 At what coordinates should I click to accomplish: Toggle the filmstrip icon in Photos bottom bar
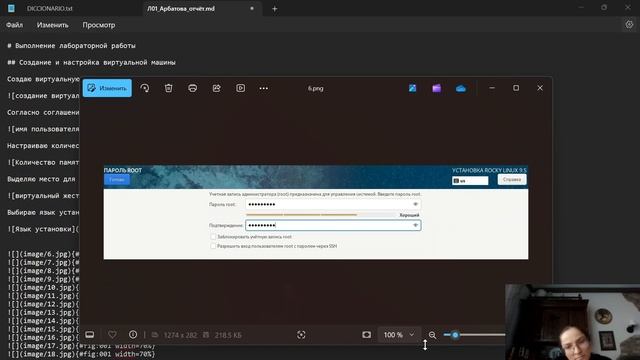(89, 335)
